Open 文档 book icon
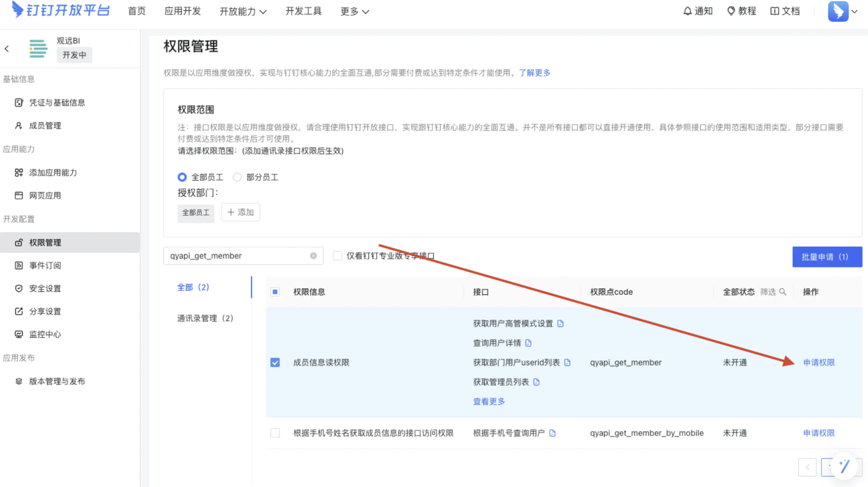 (x=775, y=11)
